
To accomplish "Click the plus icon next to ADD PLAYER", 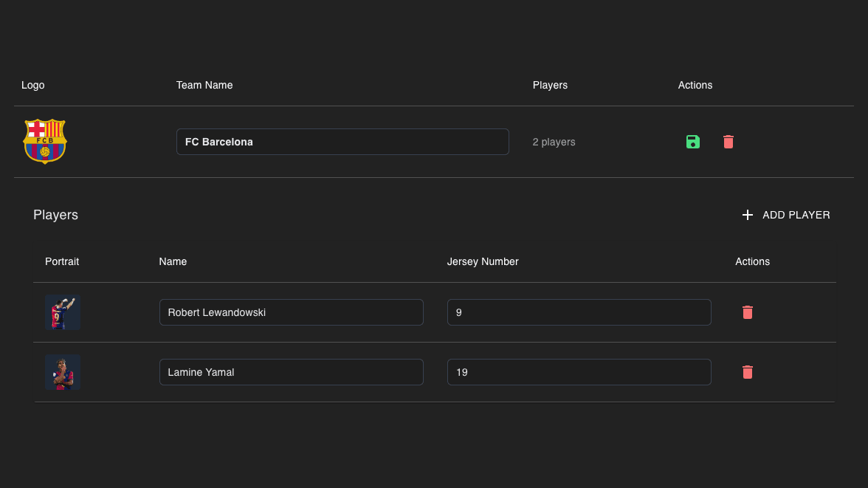I will 747,215.
